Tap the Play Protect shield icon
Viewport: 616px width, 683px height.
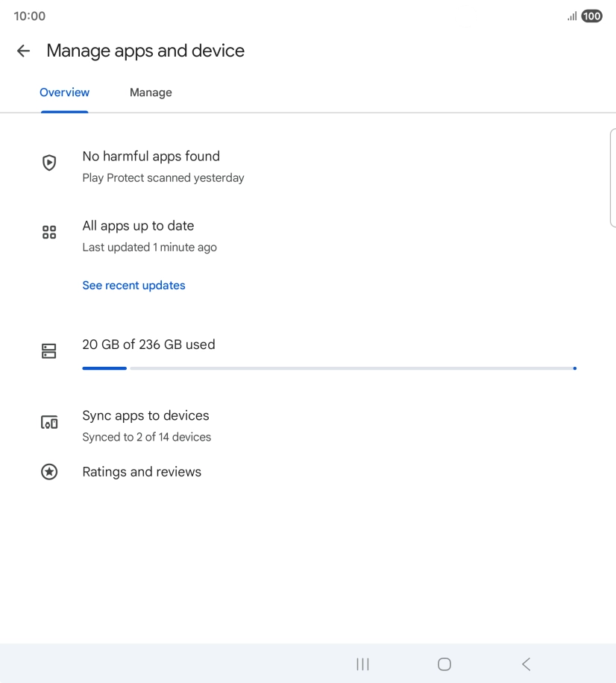coord(49,163)
